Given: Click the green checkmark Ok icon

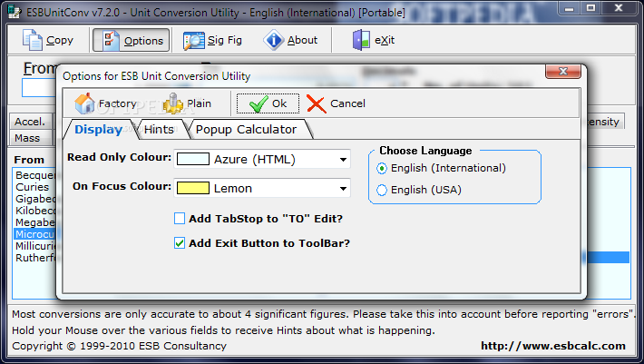Looking at the screenshot, I should click(259, 103).
